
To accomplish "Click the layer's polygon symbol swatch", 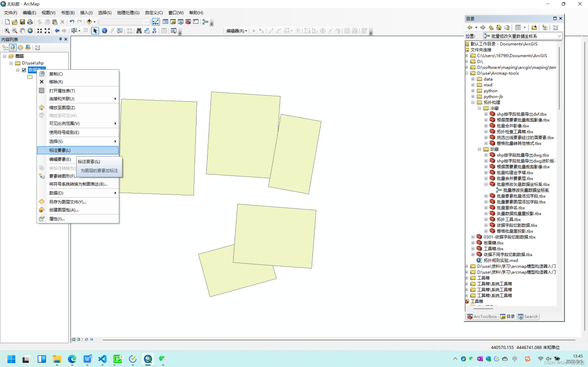I will coord(30,77).
